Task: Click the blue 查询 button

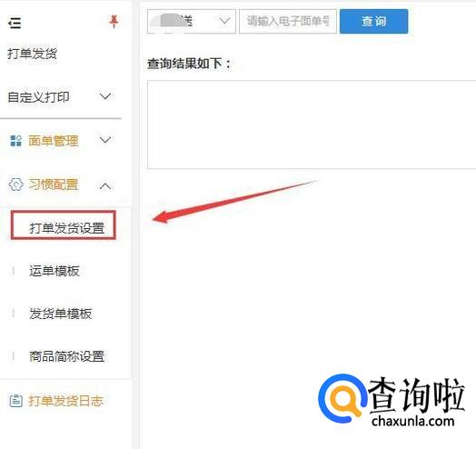Action: pyautogui.click(x=373, y=21)
